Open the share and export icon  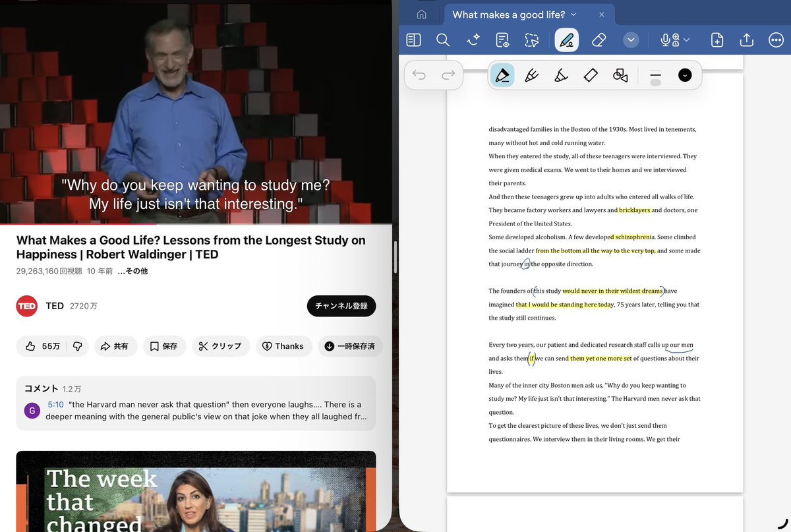pyautogui.click(x=747, y=40)
